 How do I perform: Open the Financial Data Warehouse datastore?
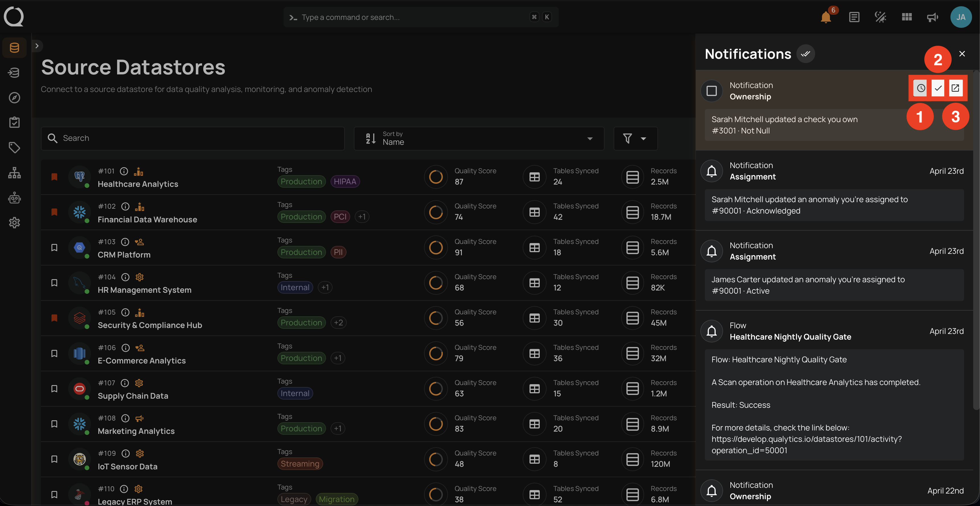[147, 219]
